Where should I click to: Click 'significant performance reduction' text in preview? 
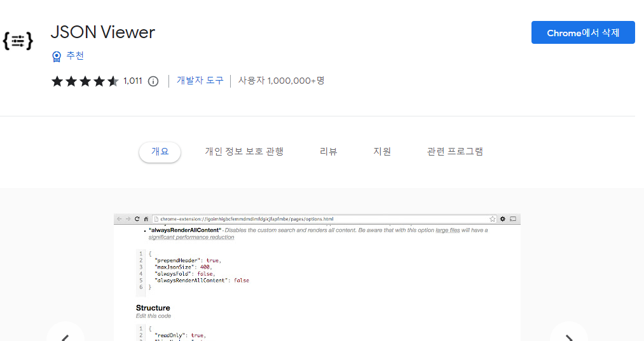pyautogui.click(x=191, y=237)
